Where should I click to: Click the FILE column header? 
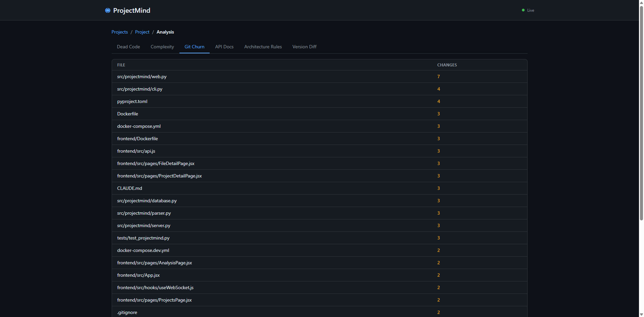pos(121,65)
